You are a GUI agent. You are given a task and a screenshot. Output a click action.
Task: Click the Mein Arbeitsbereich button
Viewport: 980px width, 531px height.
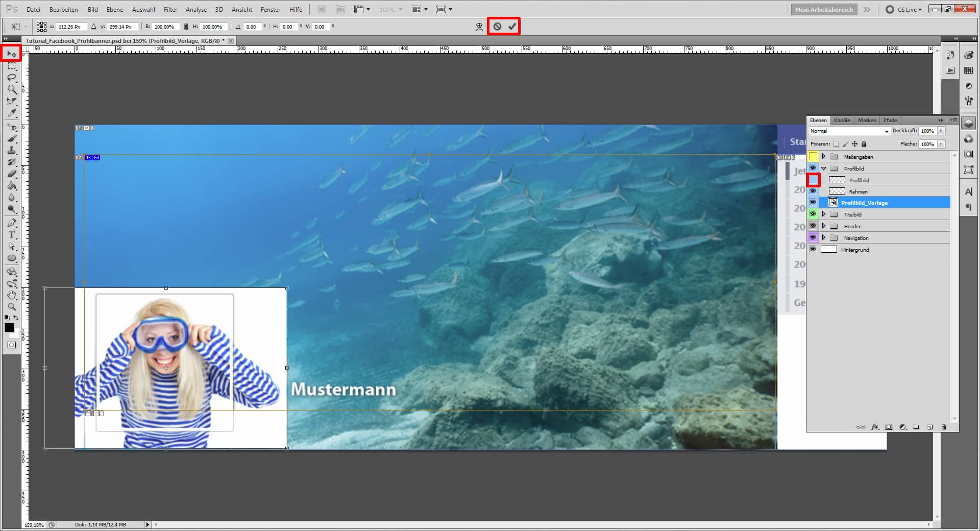pos(823,9)
